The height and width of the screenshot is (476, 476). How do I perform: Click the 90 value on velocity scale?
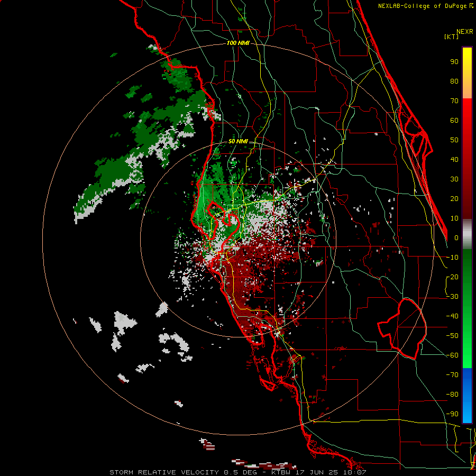[454, 62]
